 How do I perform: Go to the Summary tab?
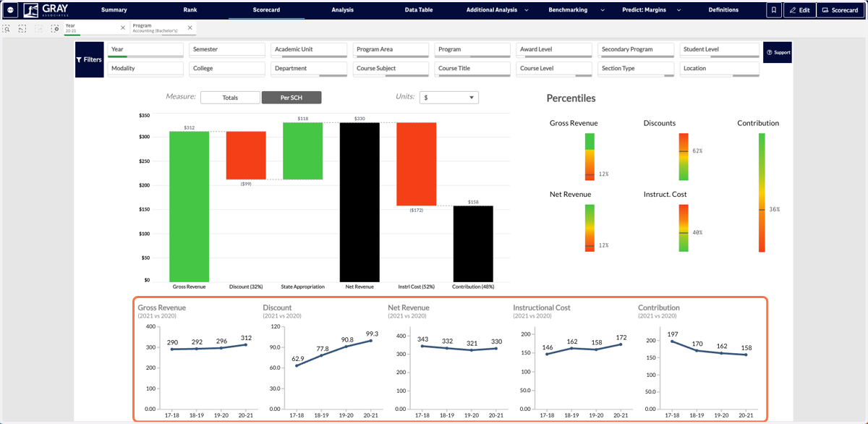[x=114, y=10]
